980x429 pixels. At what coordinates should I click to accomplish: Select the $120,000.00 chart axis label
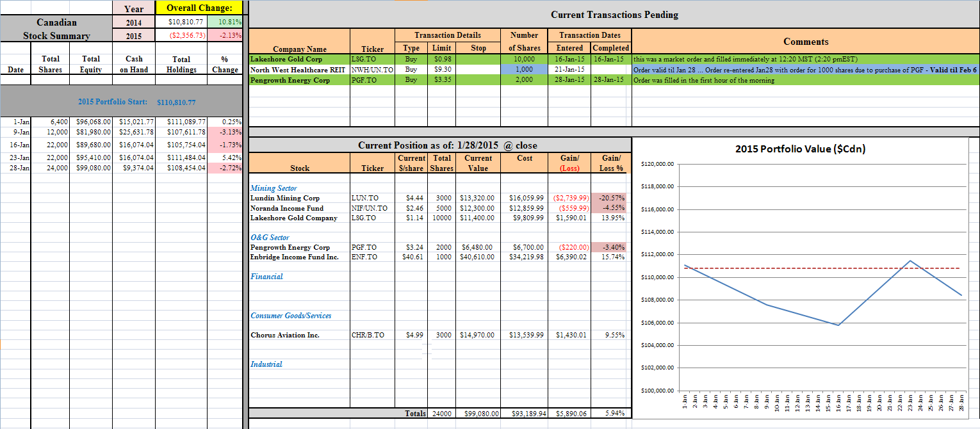click(x=657, y=164)
